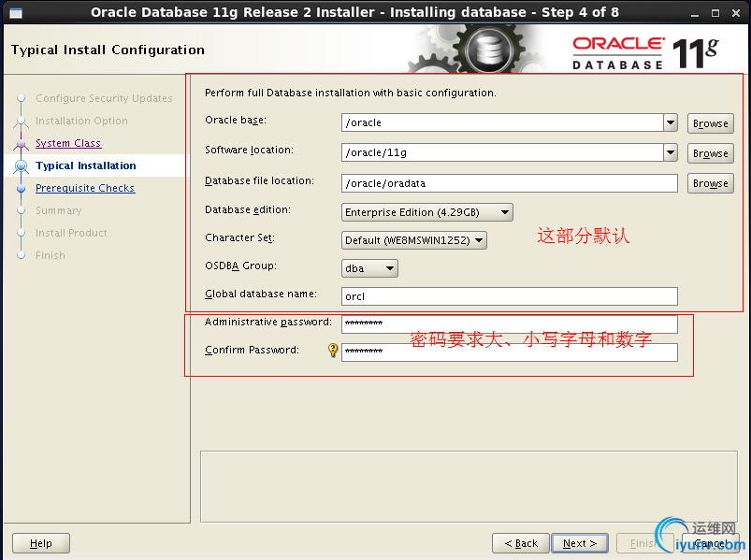751x560 pixels.
Task: Browse for the Software location directory
Action: [x=710, y=153]
